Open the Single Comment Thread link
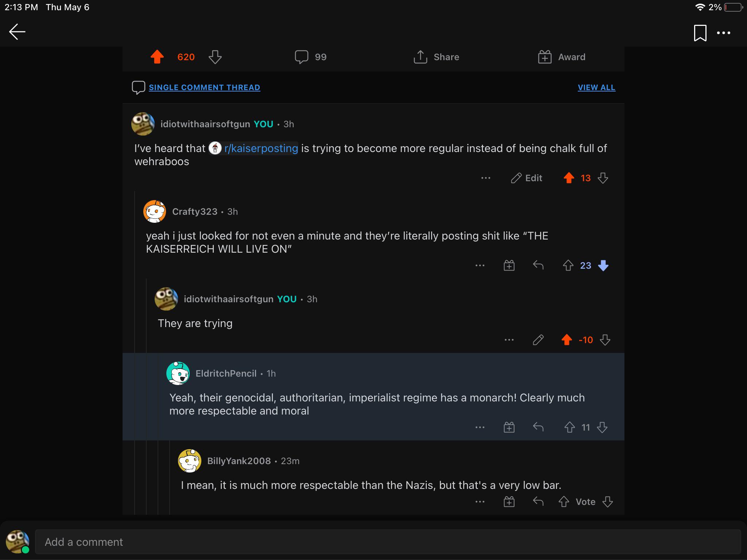The height and width of the screenshot is (560, 747). point(204,87)
